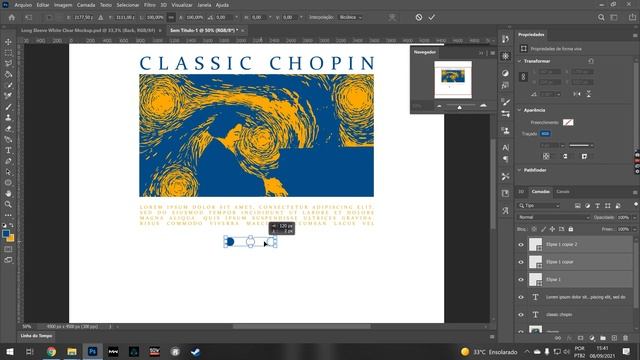Select the Clone Stamp tool
Screen dimensions: 640x360
click(8, 118)
